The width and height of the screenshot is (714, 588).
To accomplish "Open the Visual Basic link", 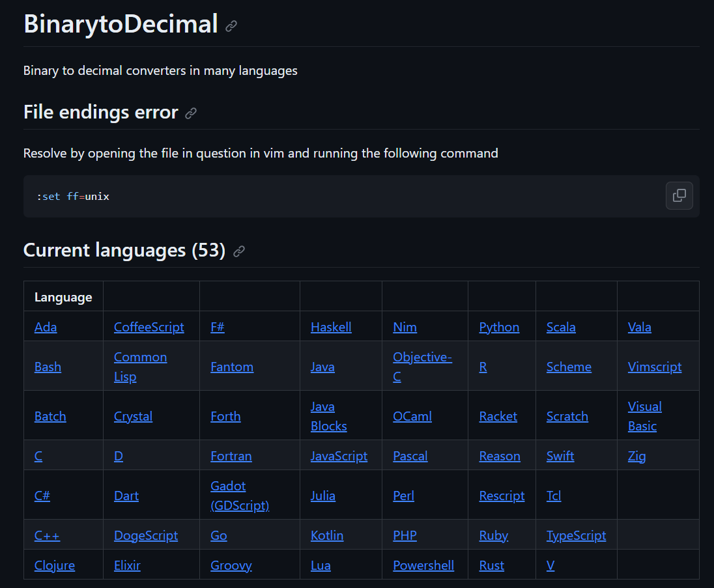I will (x=645, y=417).
